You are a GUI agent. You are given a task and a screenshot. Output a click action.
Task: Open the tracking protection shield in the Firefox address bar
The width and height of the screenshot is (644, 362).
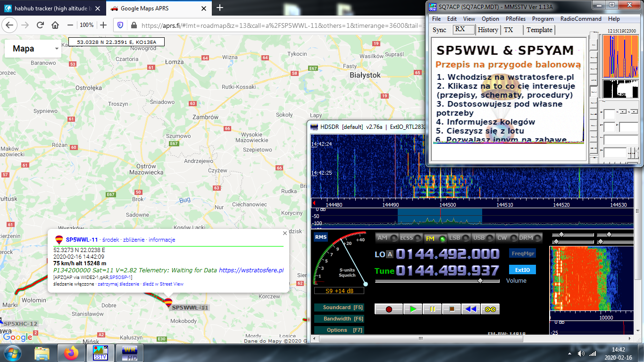(120, 25)
